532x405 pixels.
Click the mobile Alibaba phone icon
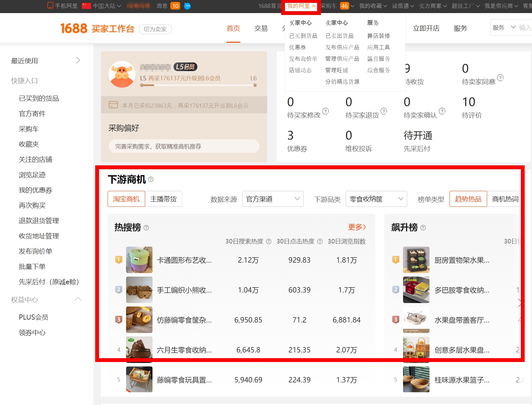[x=50, y=6]
